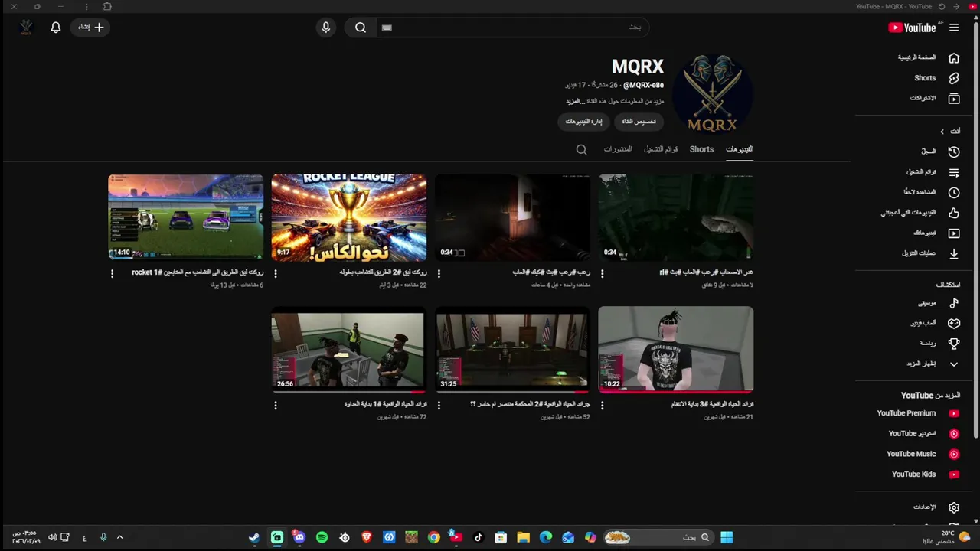Click the YouTube logo
Screen dimensions: 980x551
pyautogui.click(x=912, y=28)
